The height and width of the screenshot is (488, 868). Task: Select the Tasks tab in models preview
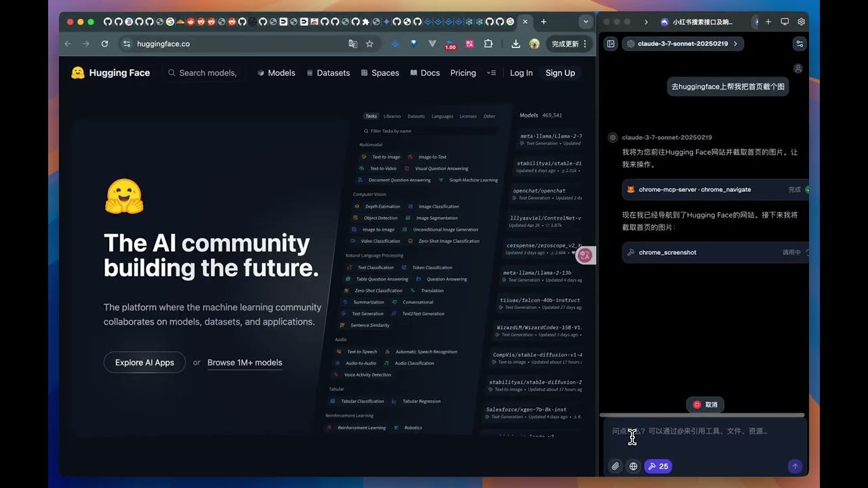(371, 116)
